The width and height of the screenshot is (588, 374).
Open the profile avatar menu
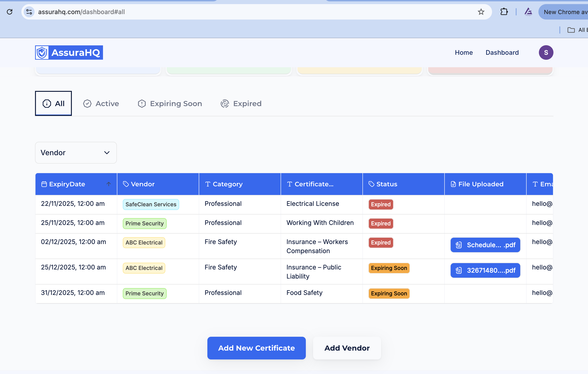click(x=546, y=52)
